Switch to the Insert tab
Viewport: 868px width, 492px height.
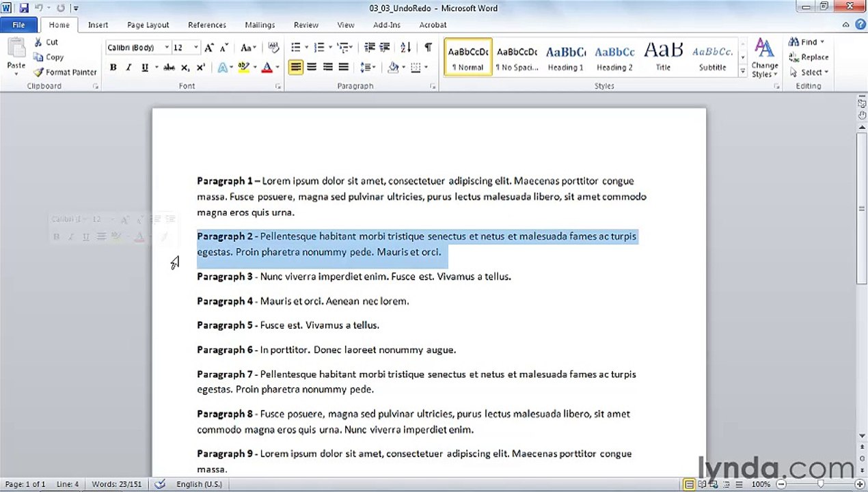[x=98, y=25]
